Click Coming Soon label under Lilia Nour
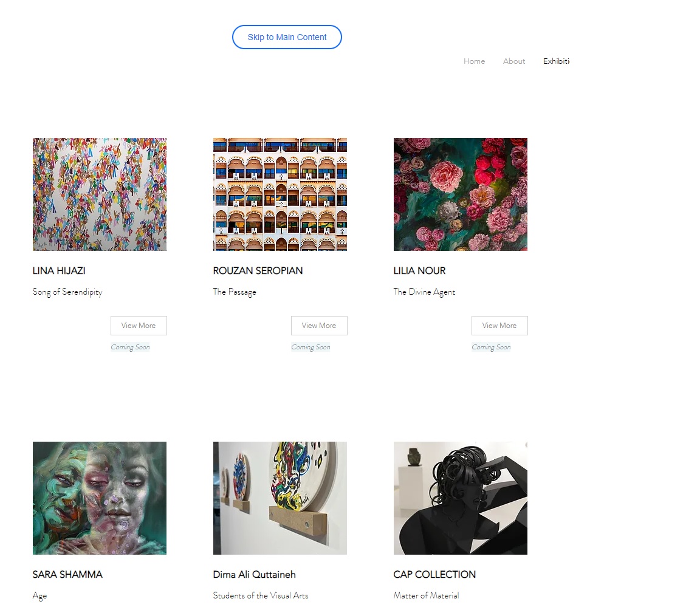Viewport: 700px width, 613px height. [x=491, y=347]
